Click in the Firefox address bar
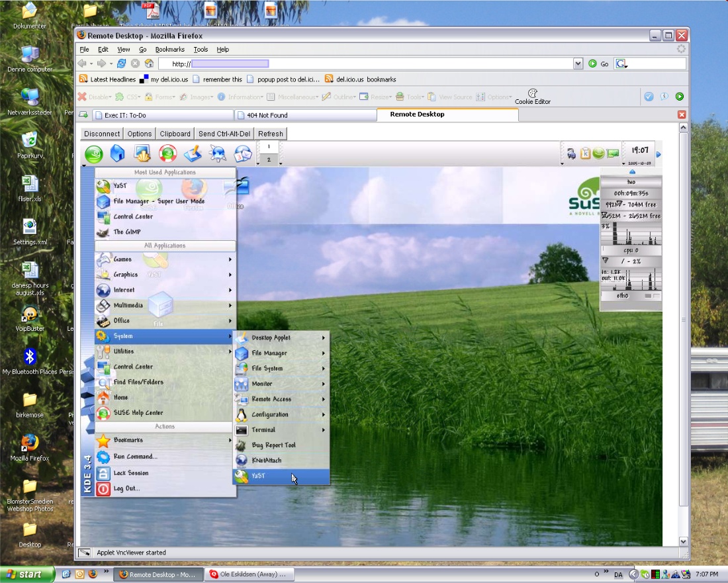The height and width of the screenshot is (583, 728). [x=367, y=64]
